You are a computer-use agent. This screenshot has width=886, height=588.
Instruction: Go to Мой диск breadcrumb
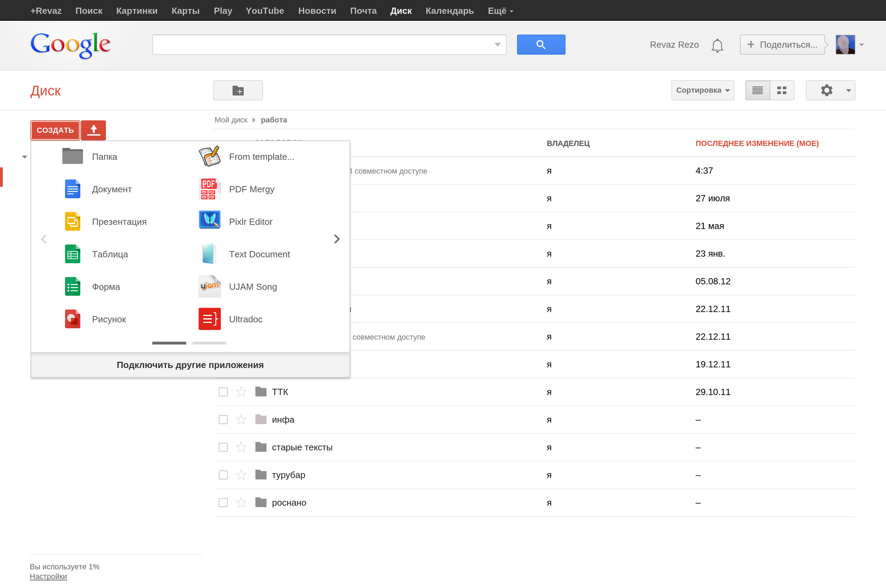(x=231, y=120)
